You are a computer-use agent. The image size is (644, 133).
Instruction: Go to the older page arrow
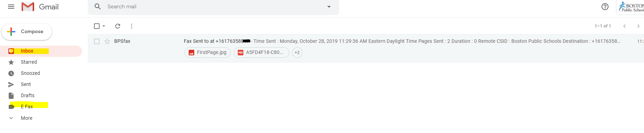pos(638,26)
